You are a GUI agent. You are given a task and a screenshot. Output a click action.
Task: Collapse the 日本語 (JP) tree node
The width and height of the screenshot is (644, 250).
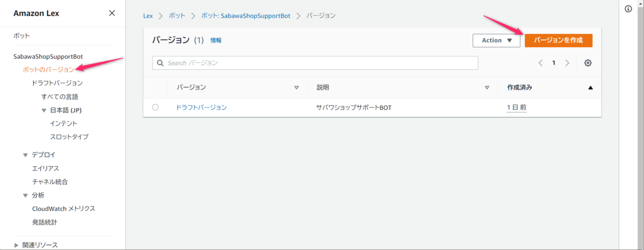click(44, 110)
